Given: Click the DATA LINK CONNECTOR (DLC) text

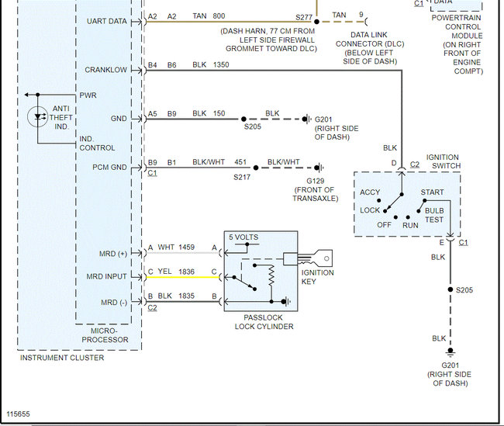Looking at the screenshot, I should (x=370, y=39).
